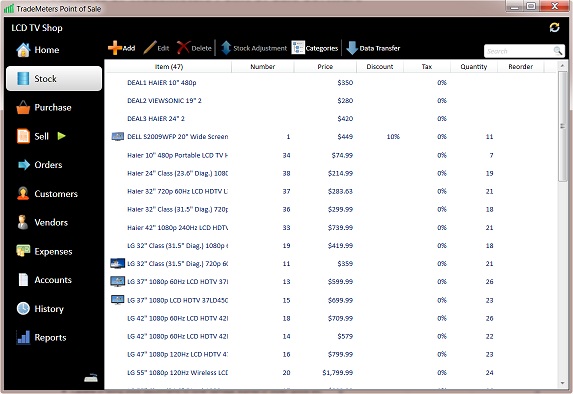Select Haier 24" Class (23.6" Diag.) row
This screenshot has height=394, width=573.
pos(331,173)
